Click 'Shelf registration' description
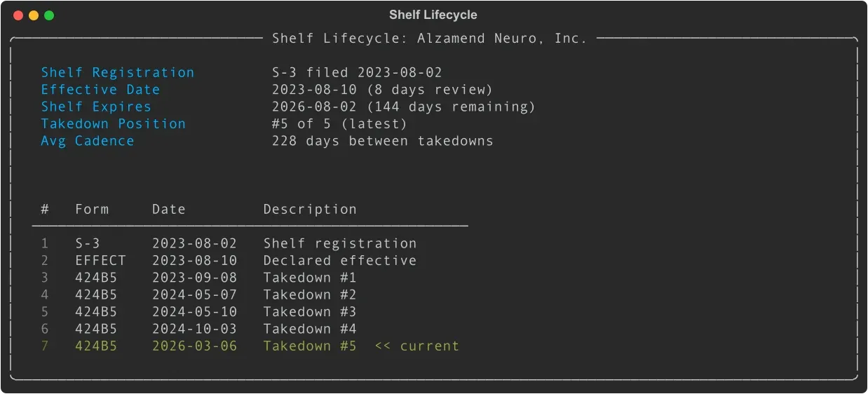The image size is (868, 394). click(340, 243)
